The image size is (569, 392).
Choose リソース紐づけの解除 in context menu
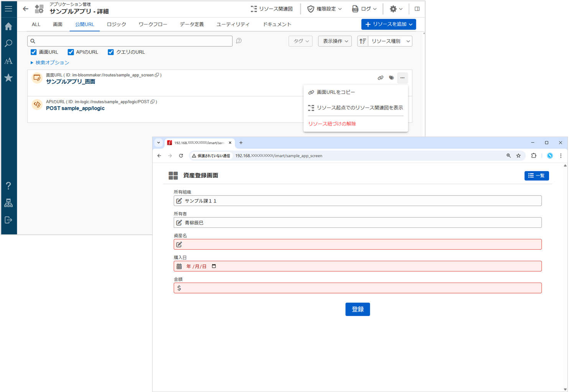tap(332, 124)
